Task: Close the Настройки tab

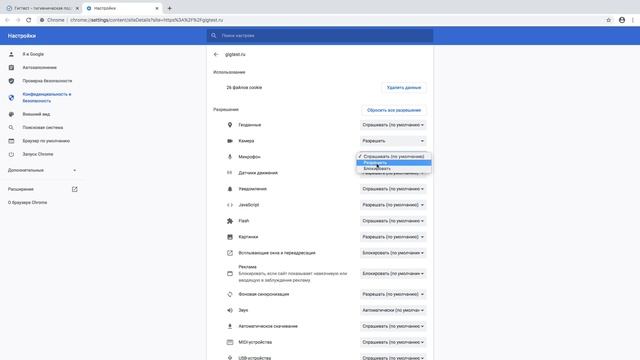Action: [x=157, y=8]
